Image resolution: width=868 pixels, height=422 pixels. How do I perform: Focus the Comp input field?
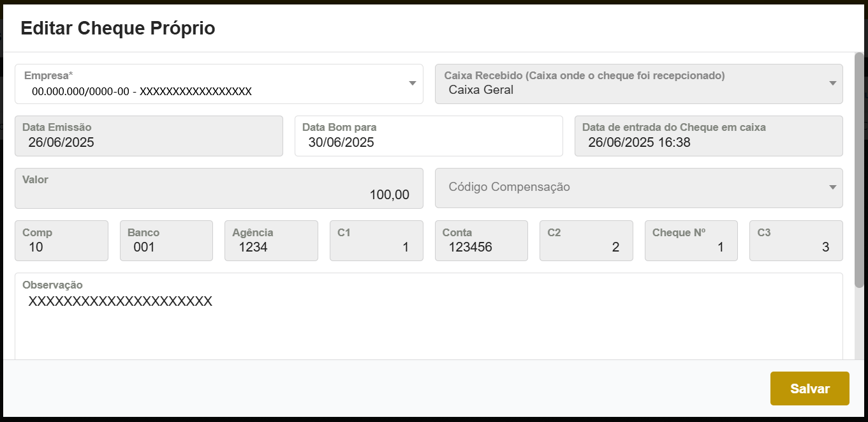click(x=61, y=246)
